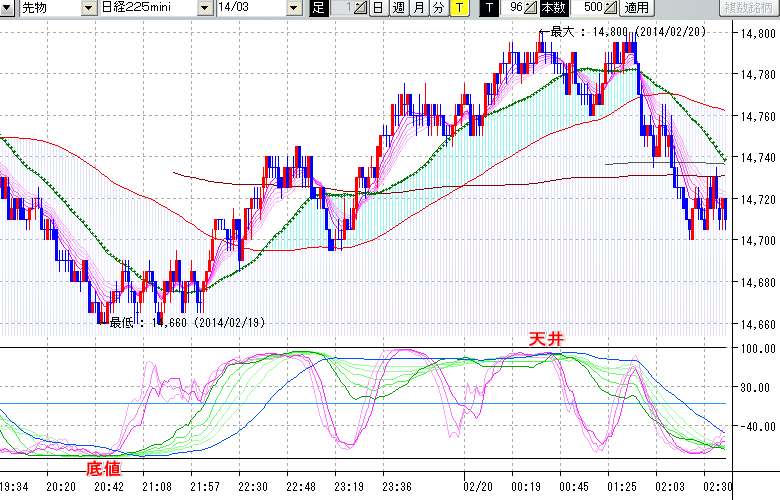Image resolution: width=780 pixels, height=500 pixels.
Task: Click the 23:19 time axis label
Action: coord(349,487)
